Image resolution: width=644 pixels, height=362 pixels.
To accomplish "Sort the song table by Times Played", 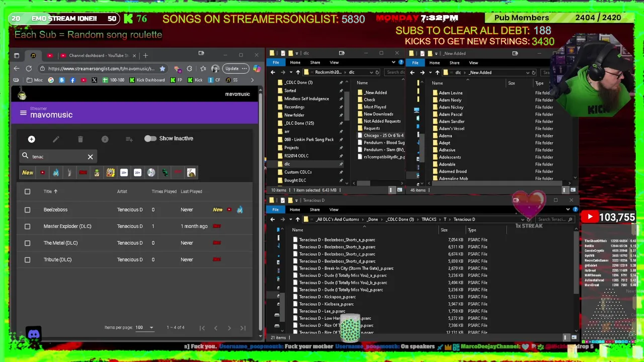I will [164, 192].
